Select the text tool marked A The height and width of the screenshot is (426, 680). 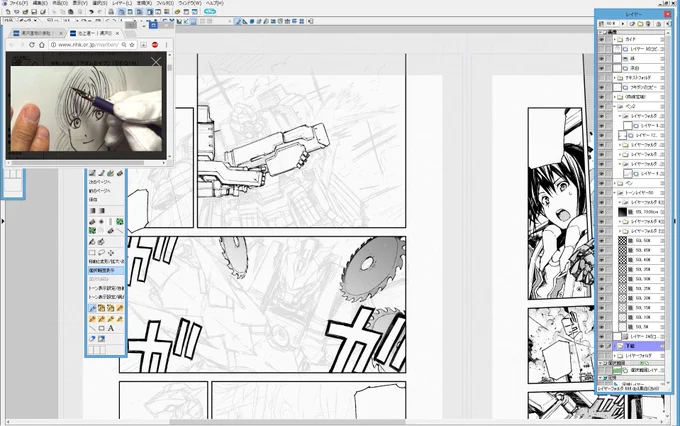[111, 328]
